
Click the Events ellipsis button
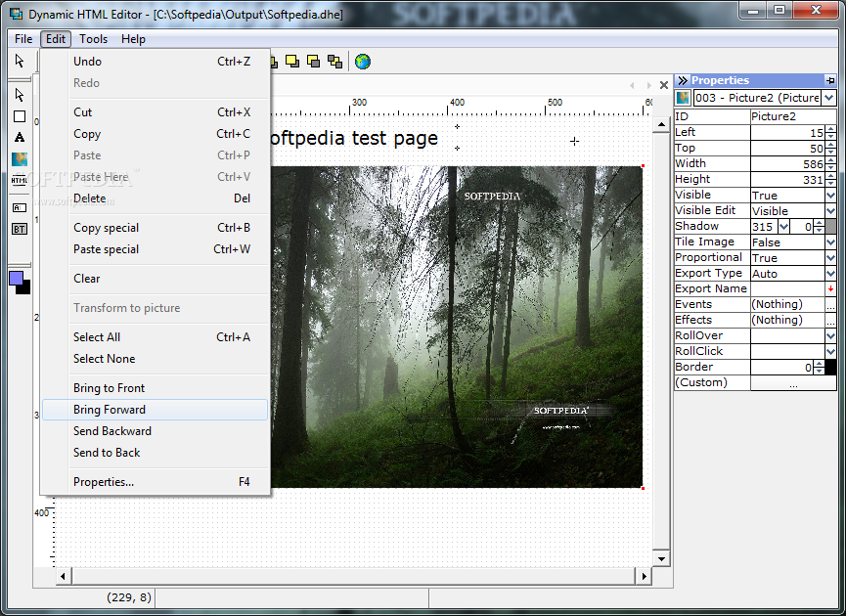pyautogui.click(x=831, y=305)
